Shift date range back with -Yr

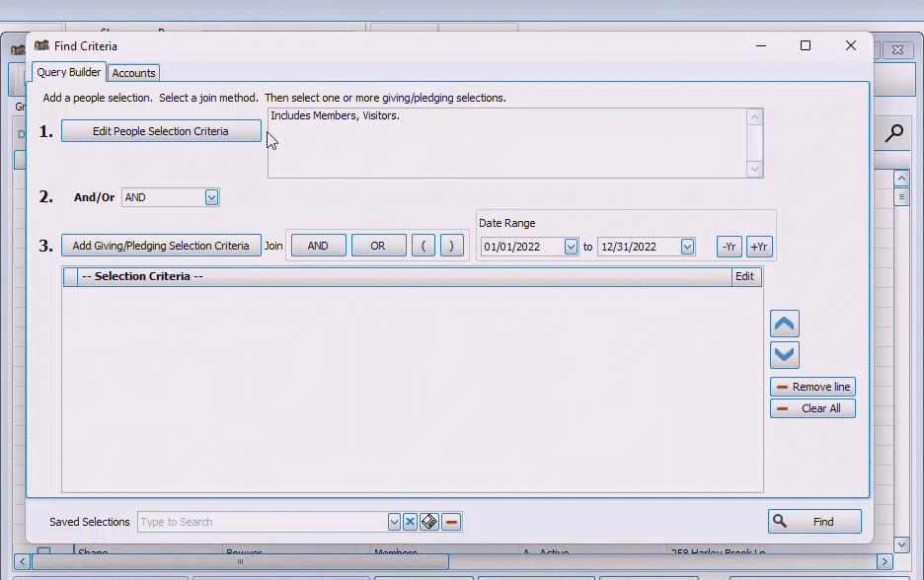(x=729, y=247)
